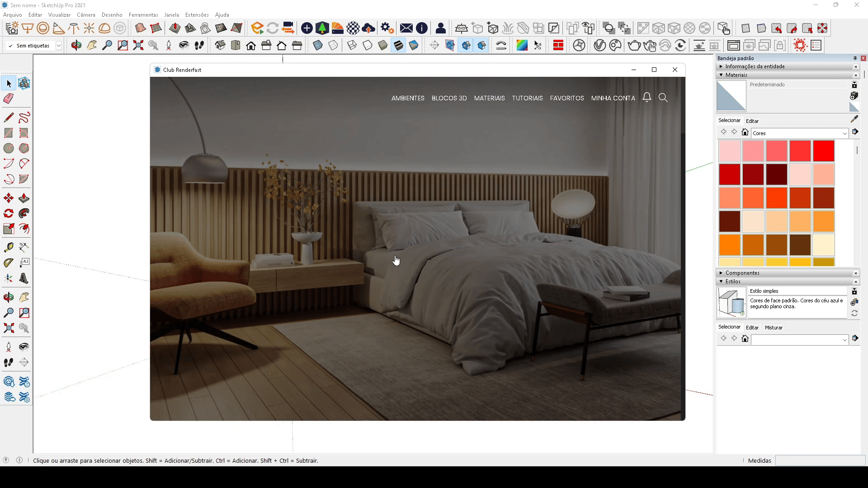The image size is (868, 488).
Task: Pick the eyedropper sample paint tool
Action: pos(854,119)
